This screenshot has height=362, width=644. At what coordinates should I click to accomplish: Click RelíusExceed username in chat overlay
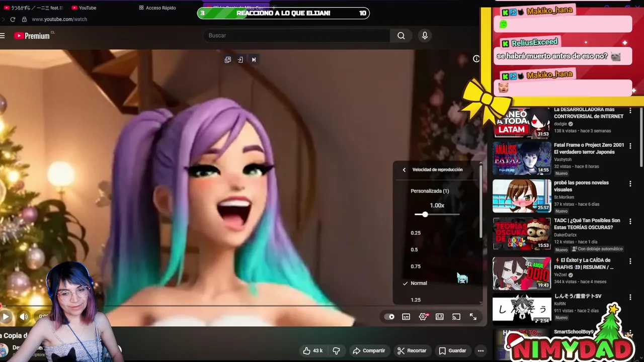coord(534,42)
